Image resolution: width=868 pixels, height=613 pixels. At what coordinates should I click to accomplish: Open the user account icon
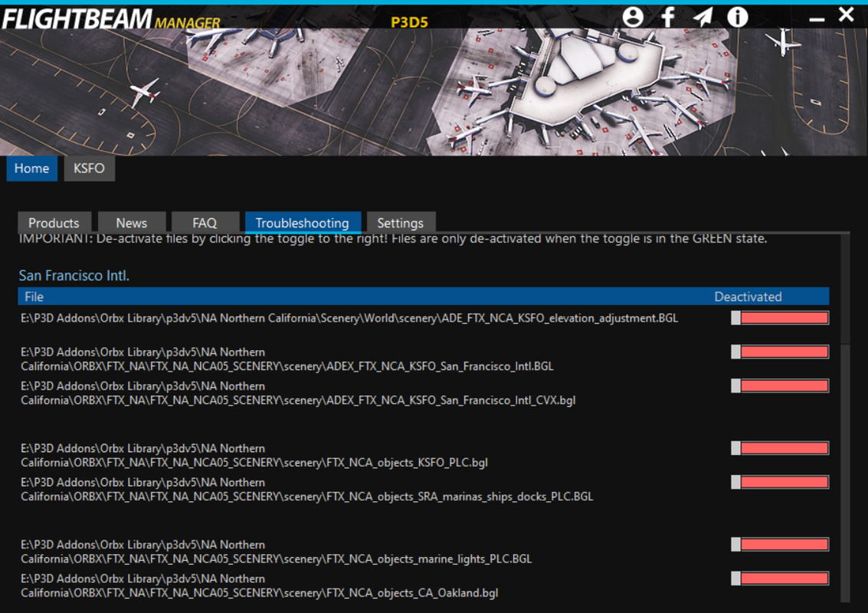[633, 17]
